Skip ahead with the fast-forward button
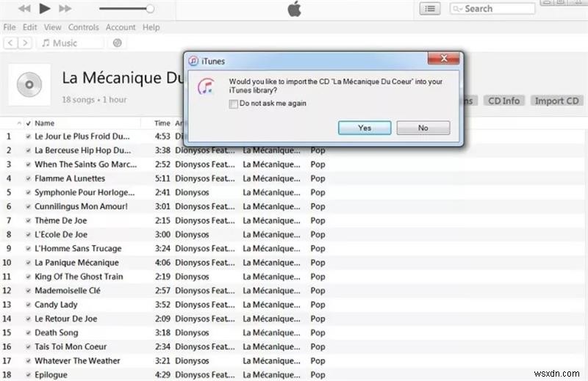 coord(65,9)
